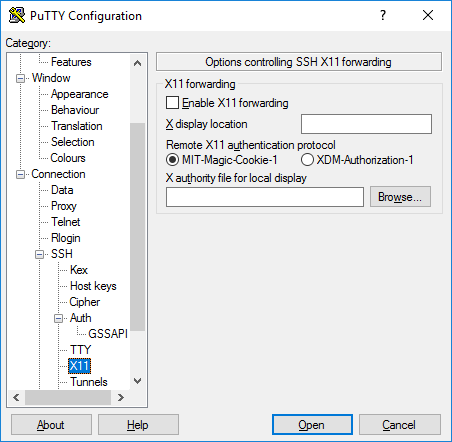This screenshot has height=442, width=452.
Task: Select Window category
Action: (51, 78)
